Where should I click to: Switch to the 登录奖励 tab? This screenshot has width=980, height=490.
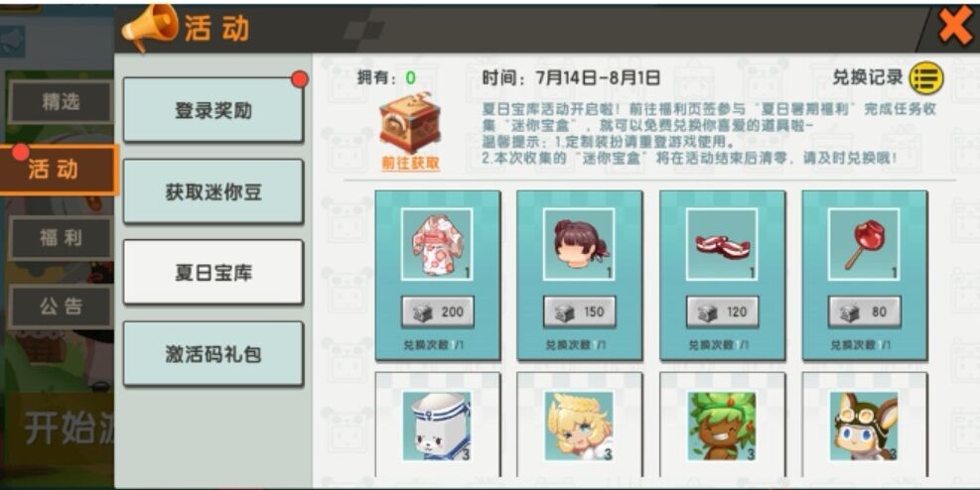(213, 110)
